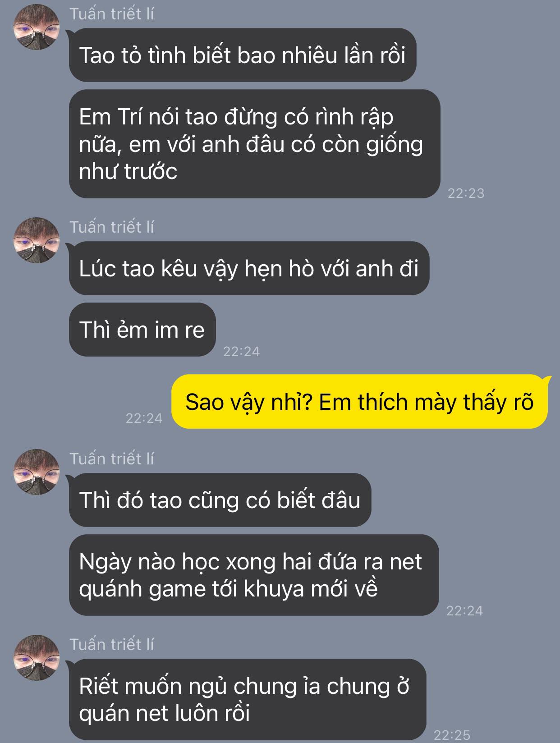Tap the 'Thì ẻm im re' message bubble
Image resolution: width=560 pixels, height=743 pixels.
(142, 330)
